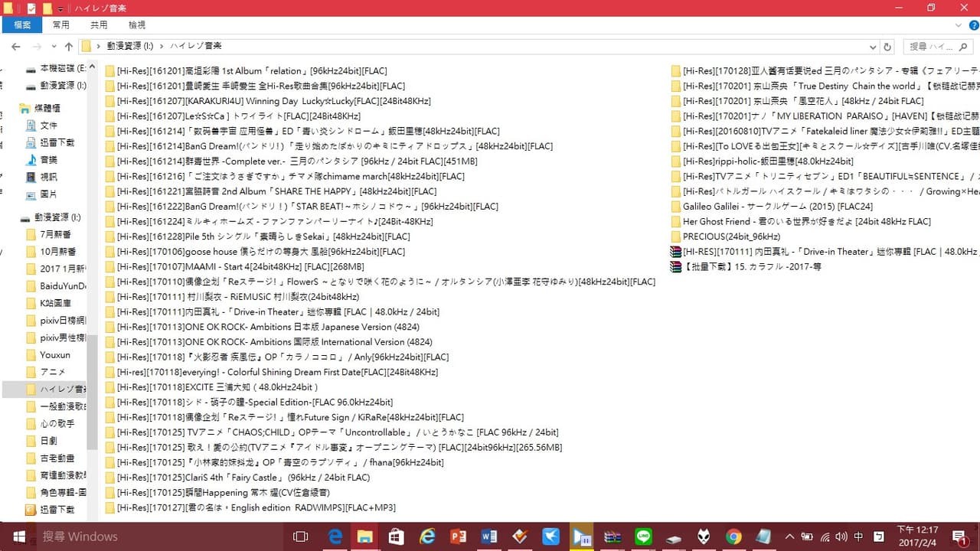Select folder Her Ghost Friend - 君のいる世界が好きだよ
The width and height of the screenshot is (980, 551).
pos(801,221)
